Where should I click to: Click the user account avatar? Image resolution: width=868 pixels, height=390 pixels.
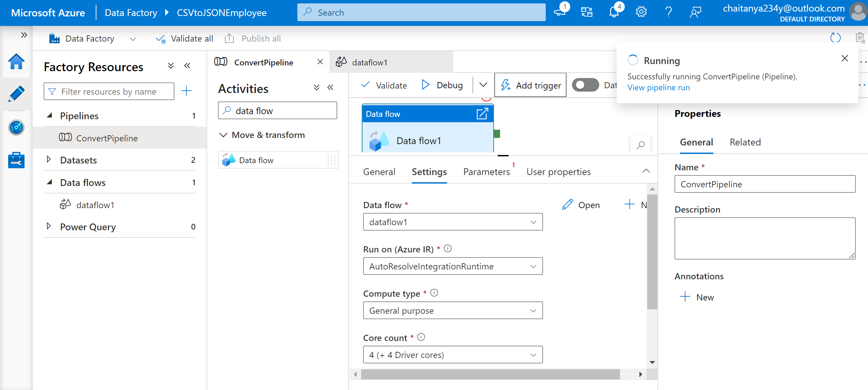tap(858, 12)
